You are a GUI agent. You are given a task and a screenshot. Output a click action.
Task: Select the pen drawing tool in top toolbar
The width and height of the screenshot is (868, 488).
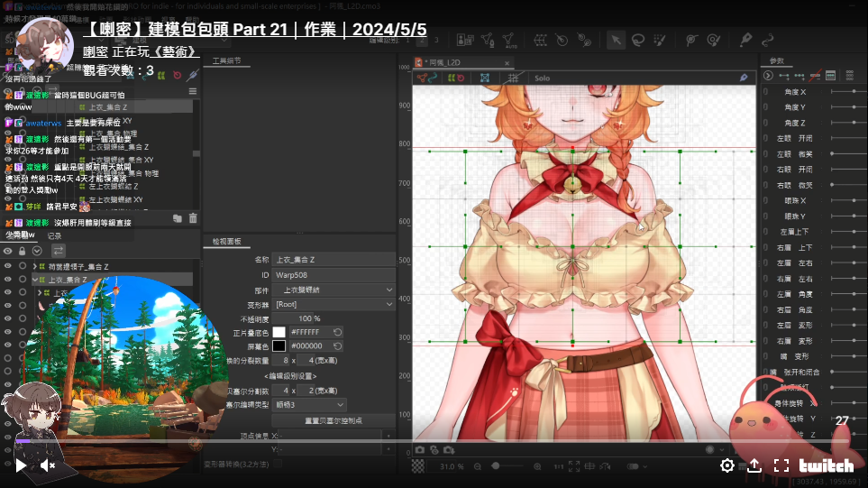tap(745, 40)
